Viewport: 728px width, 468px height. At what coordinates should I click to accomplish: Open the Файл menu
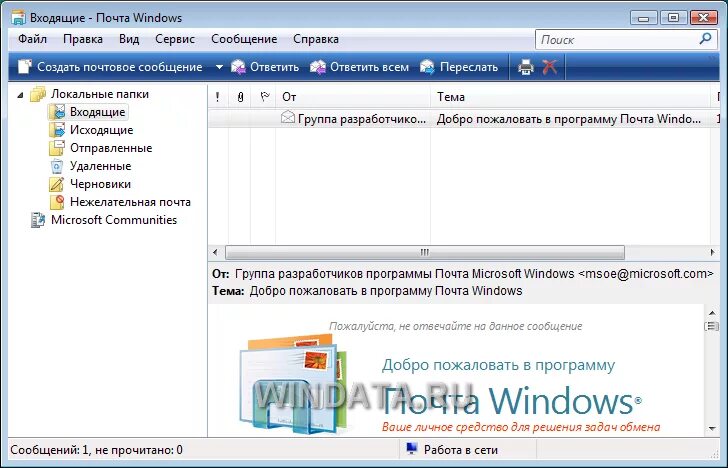(32, 39)
